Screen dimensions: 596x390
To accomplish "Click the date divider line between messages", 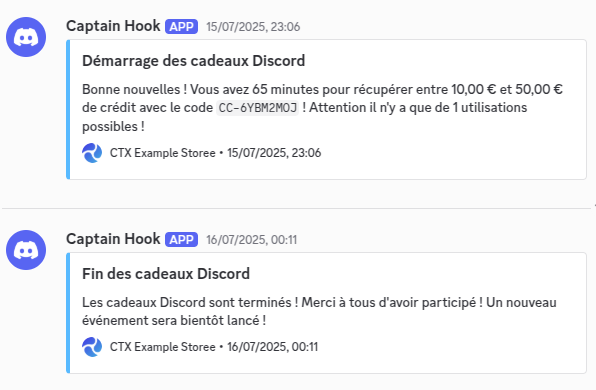I will coord(296,208).
